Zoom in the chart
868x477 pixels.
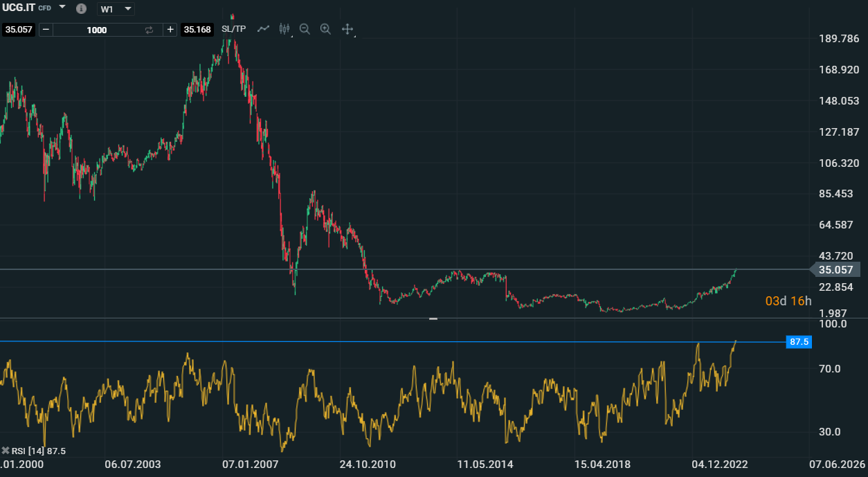[x=325, y=29]
